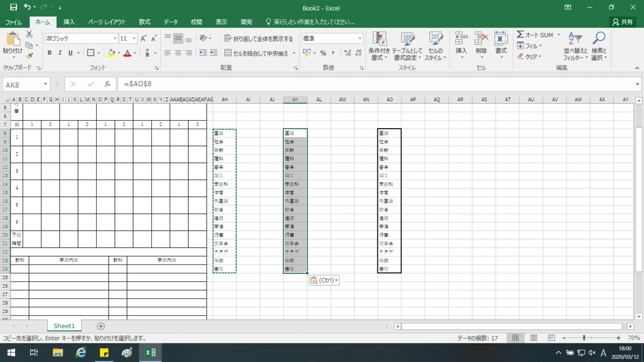Open the fill color dropdown arrow
Screen dimensions: 644x362
[x=119, y=53]
